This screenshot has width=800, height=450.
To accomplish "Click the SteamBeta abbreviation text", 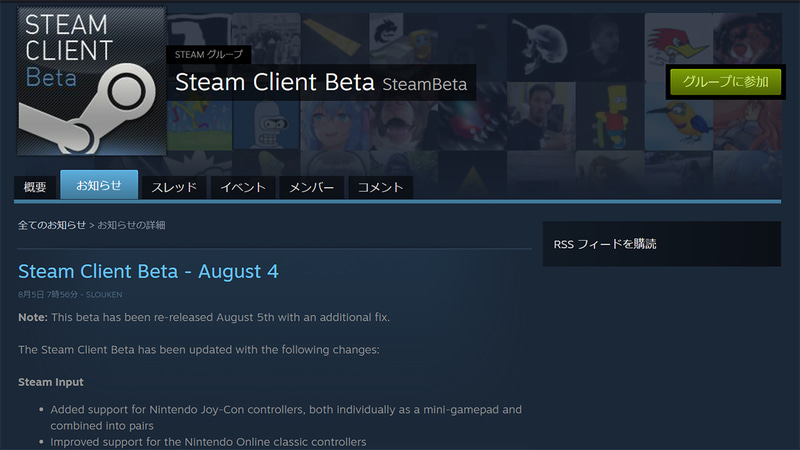I will tap(425, 84).
